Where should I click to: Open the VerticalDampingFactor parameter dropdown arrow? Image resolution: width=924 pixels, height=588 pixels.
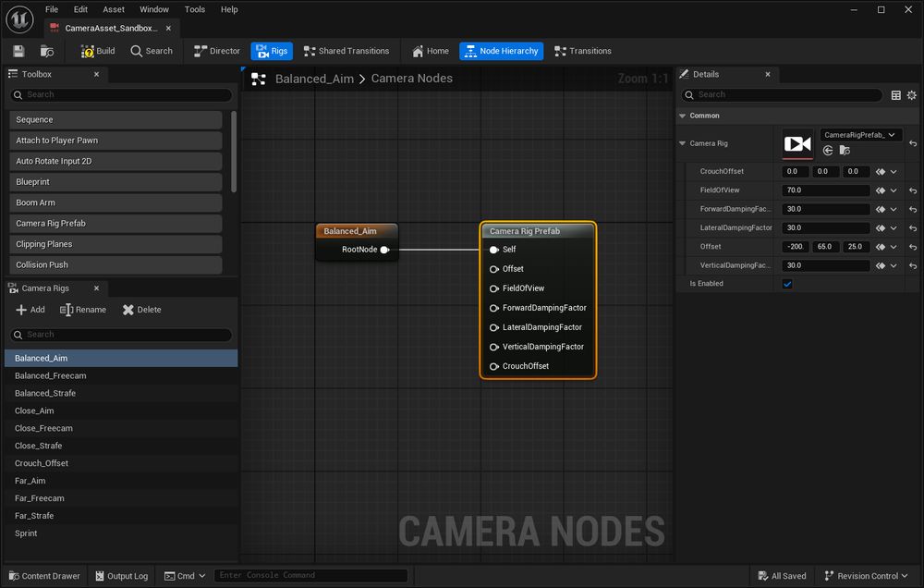coord(894,266)
